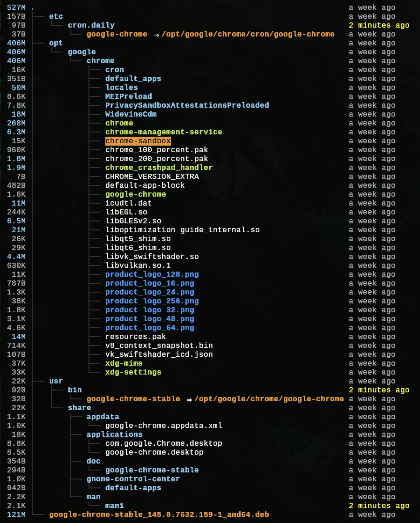The height and width of the screenshot is (523, 420).
Task: Select the gnome-control-center folder
Action: coord(133,479)
